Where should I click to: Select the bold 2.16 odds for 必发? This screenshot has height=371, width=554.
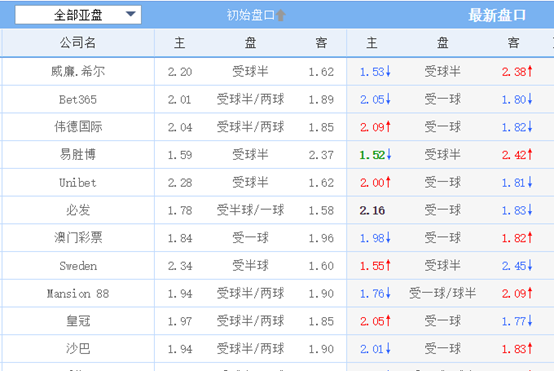pos(372,211)
